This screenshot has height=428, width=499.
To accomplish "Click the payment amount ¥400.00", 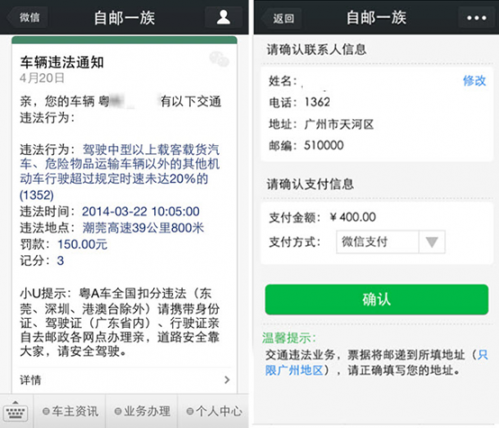I will pyautogui.click(x=353, y=217).
